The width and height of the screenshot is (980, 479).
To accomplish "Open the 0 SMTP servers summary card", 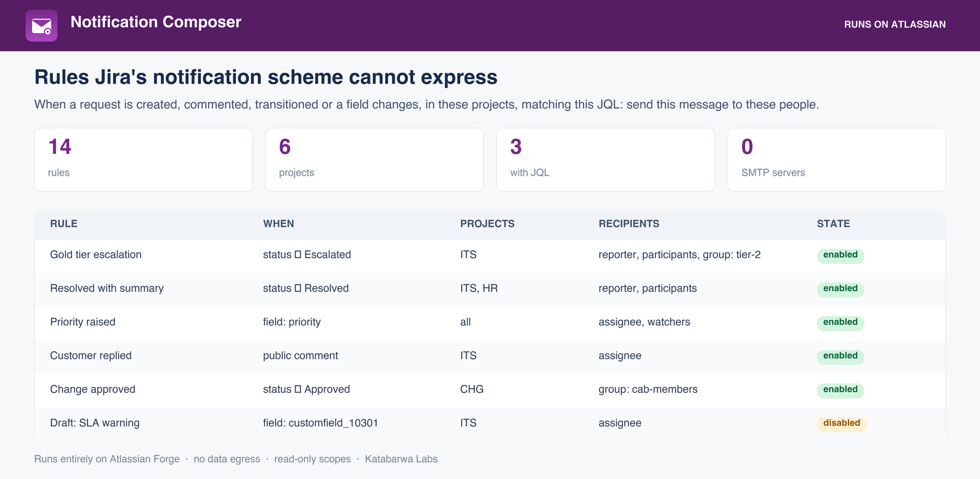I will point(837,160).
